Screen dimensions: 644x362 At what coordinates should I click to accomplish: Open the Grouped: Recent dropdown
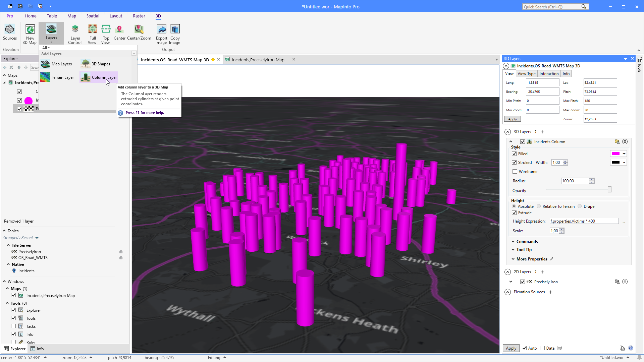[37, 237]
